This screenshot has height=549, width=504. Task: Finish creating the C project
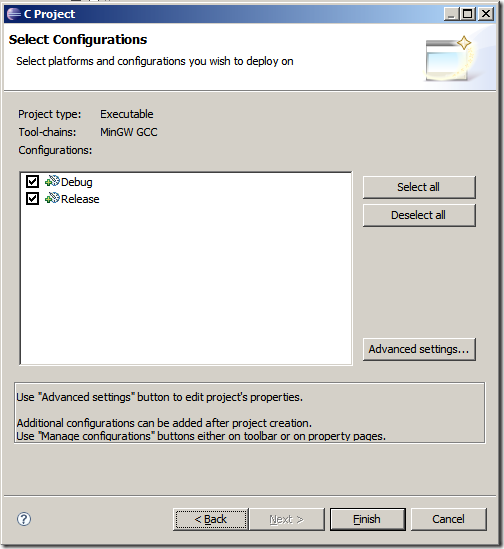pos(368,519)
